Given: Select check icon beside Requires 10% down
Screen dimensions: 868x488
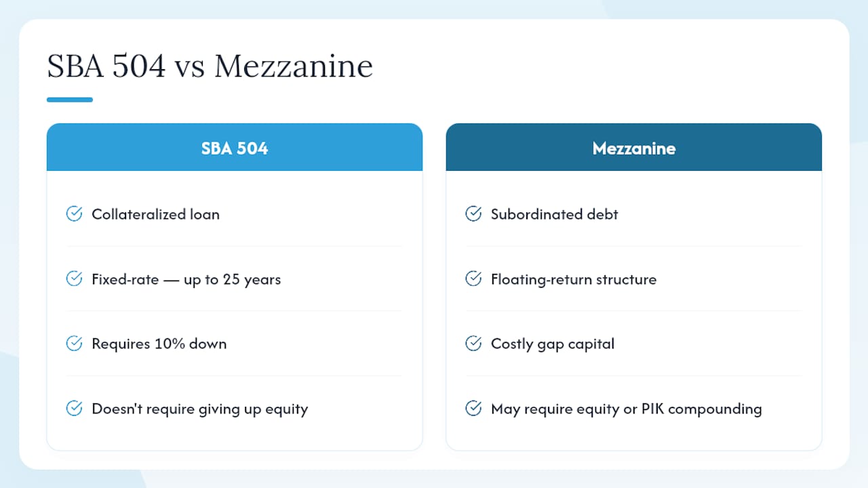Looking at the screenshot, I should (x=74, y=344).
